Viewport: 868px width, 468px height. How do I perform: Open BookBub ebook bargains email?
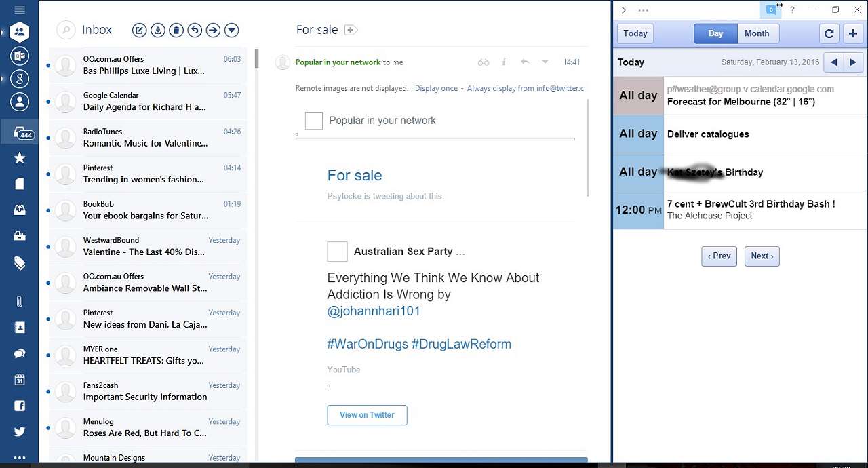click(x=147, y=210)
